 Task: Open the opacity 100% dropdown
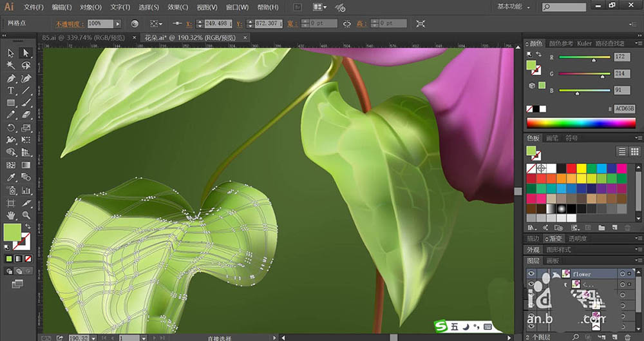(x=118, y=23)
